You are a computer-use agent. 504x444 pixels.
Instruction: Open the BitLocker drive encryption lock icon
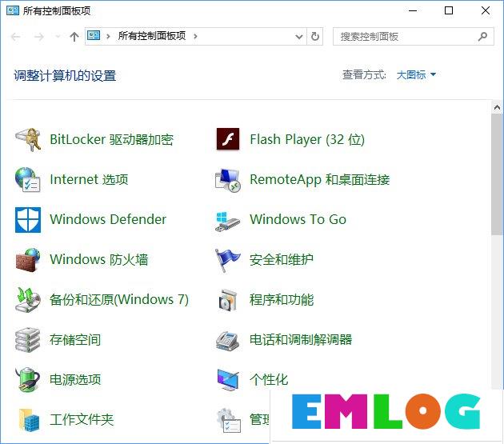click(x=28, y=139)
